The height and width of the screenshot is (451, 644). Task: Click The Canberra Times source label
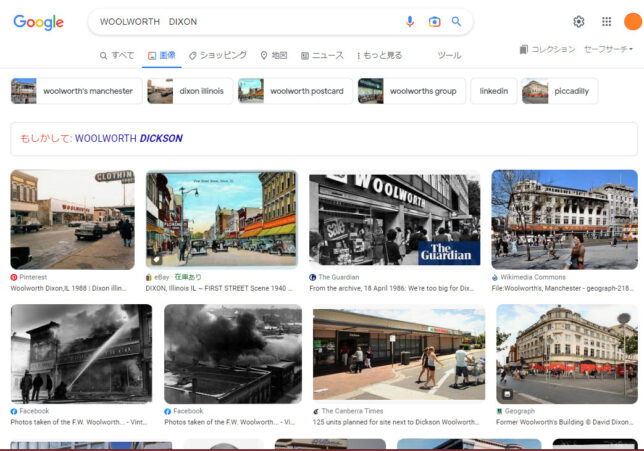(348, 411)
